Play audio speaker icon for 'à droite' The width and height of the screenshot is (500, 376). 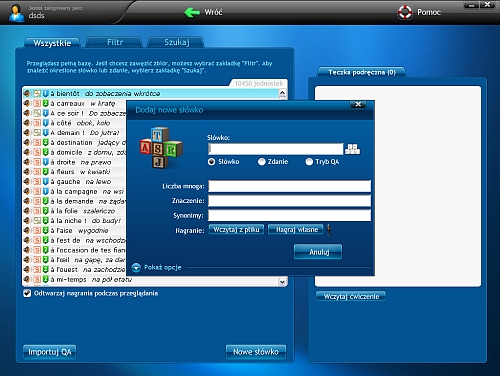(27, 162)
